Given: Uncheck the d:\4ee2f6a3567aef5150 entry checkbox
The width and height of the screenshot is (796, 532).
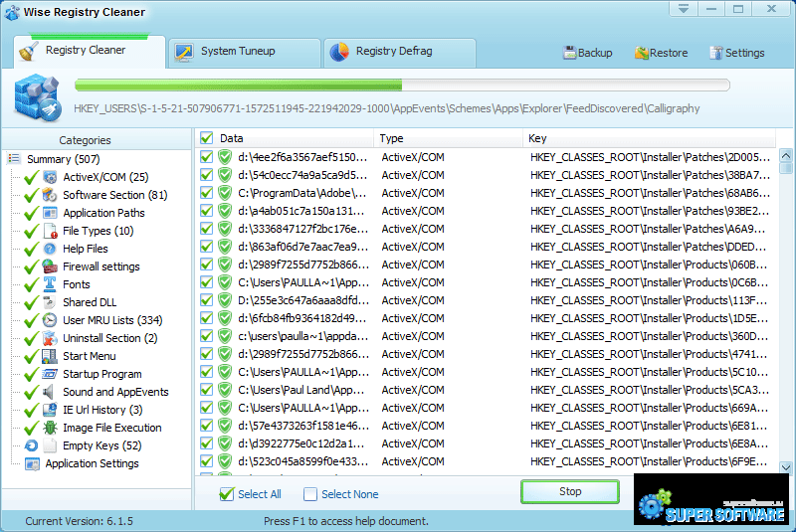Looking at the screenshot, I should (x=206, y=157).
